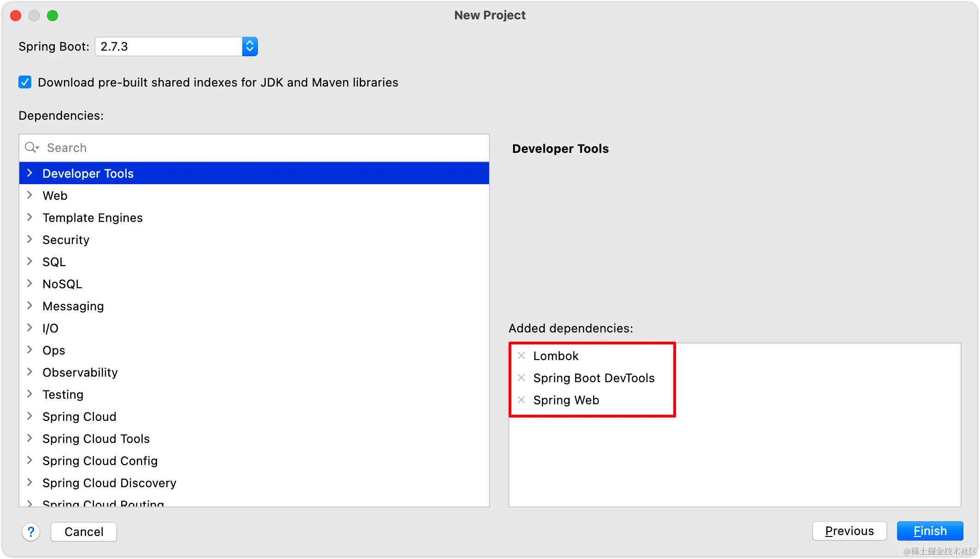The image size is (980, 559).
Task: Expand the Messaging category chevron
Action: coord(30,306)
